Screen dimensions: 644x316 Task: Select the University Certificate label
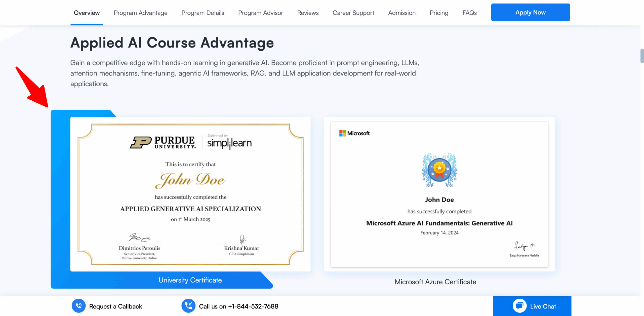pos(190,280)
